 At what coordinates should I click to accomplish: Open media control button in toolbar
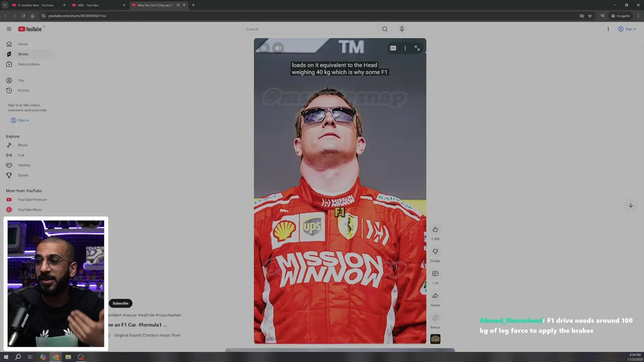(x=602, y=16)
